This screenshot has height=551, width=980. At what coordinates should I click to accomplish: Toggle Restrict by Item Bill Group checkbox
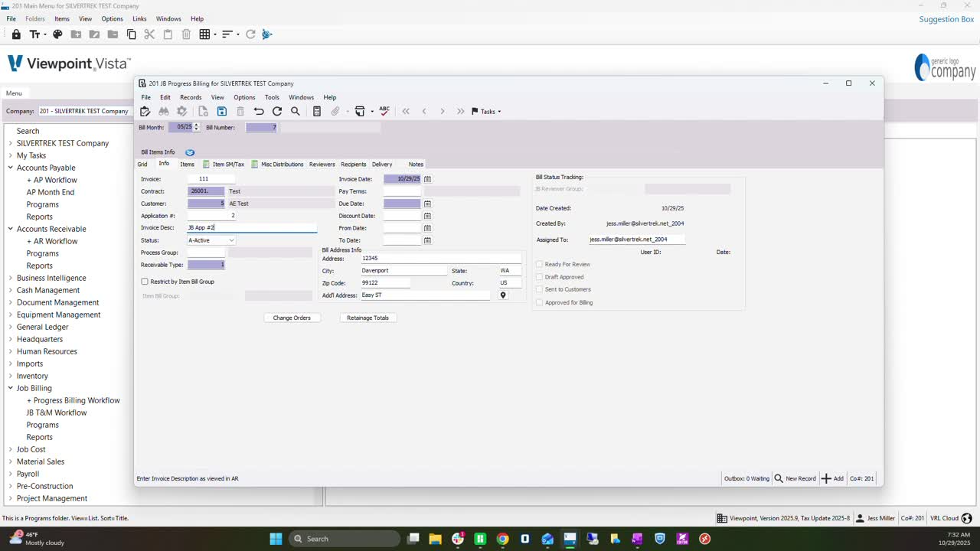click(145, 282)
